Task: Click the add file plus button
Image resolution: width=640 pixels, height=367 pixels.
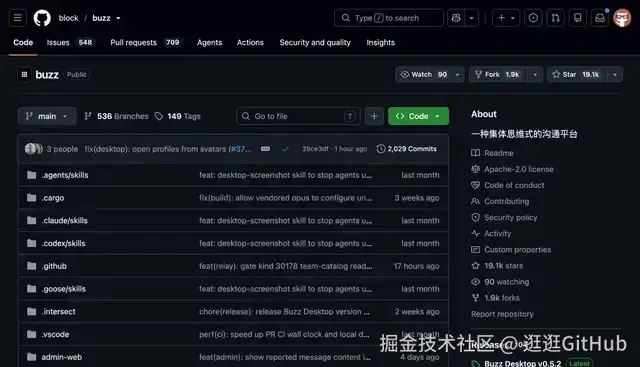Action: click(374, 116)
